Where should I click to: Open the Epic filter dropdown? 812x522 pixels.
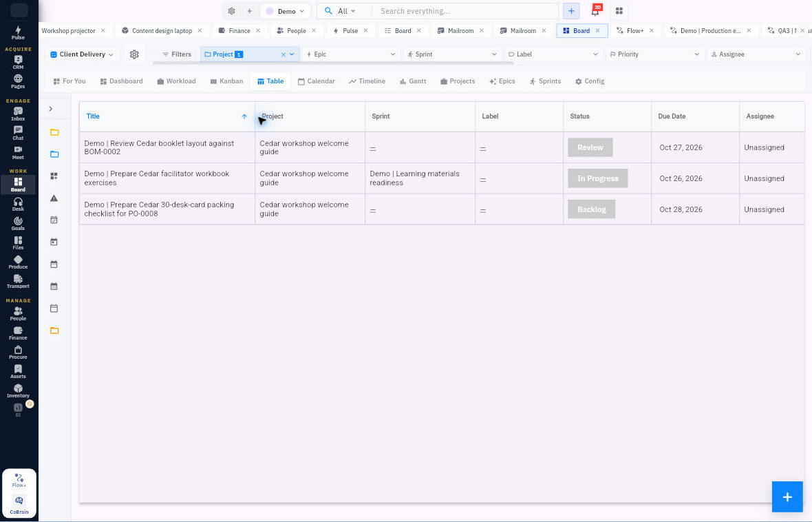350,54
